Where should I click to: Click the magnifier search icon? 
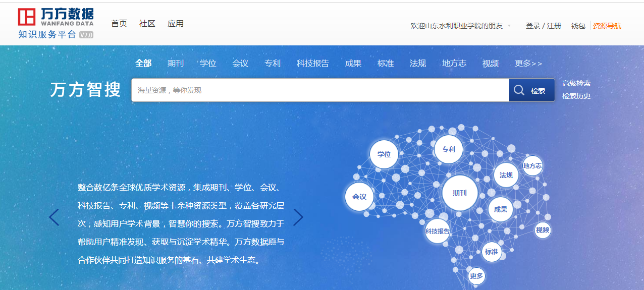click(519, 90)
